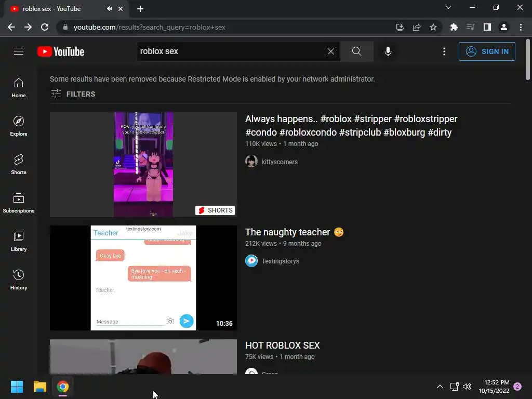Viewport: 532px width, 399px height.
Task: Click the page vertical scrollbar
Action: pyautogui.click(x=528, y=60)
